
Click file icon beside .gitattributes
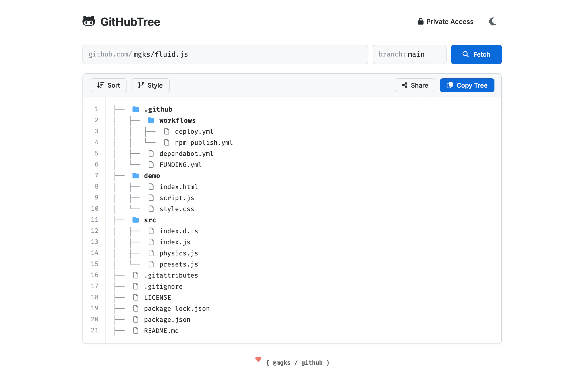point(135,275)
